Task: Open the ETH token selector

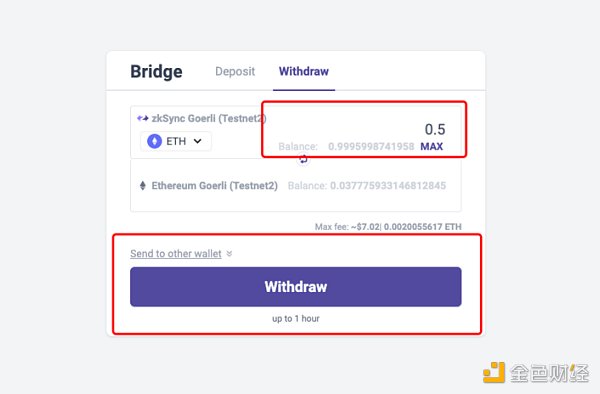Action: [x=176, y=141]
